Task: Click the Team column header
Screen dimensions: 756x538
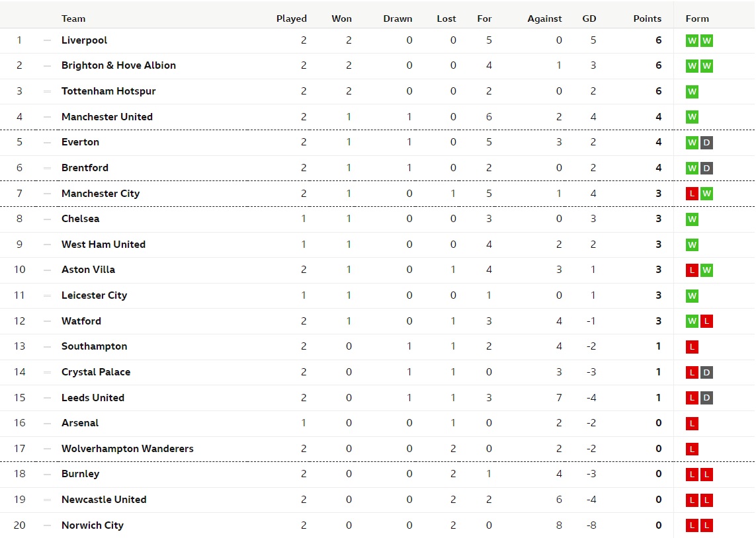Action: [73, 19]
